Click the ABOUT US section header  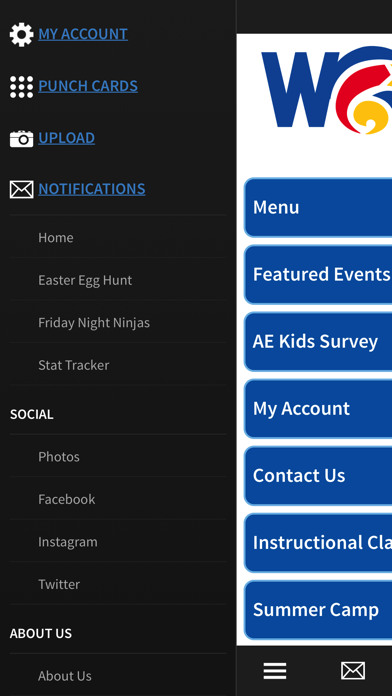[x=41, y=633]
